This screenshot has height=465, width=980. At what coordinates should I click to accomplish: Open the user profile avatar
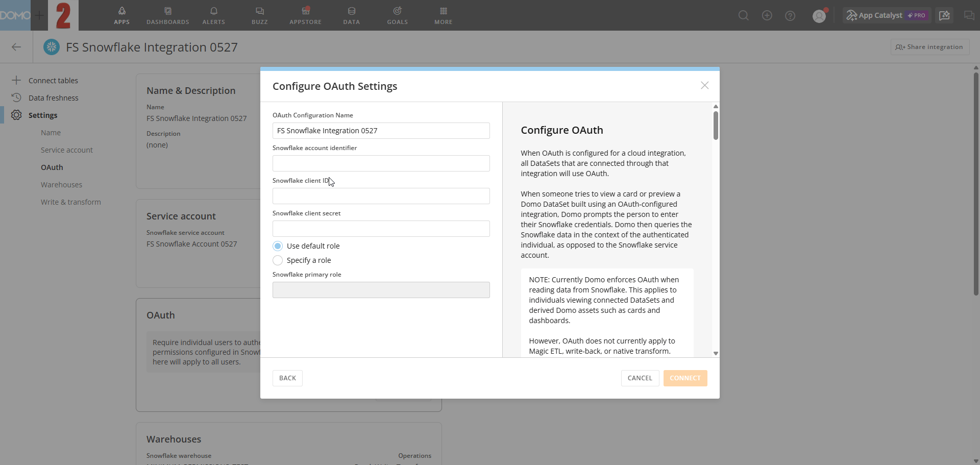(819, 16)
